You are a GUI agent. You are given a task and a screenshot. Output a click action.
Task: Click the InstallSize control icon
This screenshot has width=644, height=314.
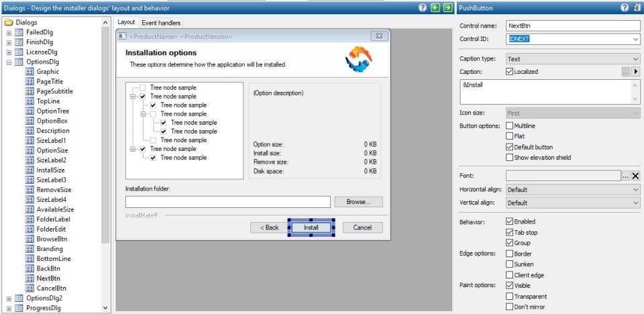(30, 170)
